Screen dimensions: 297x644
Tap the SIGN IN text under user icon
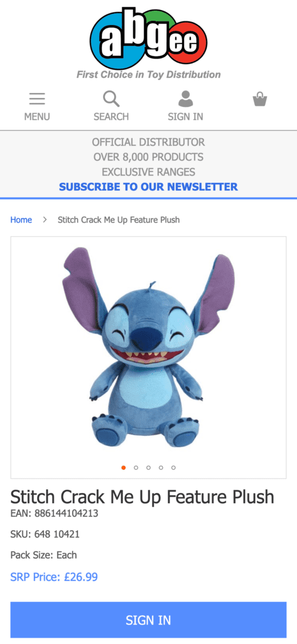pyautogui.click(x=185, y=116)
